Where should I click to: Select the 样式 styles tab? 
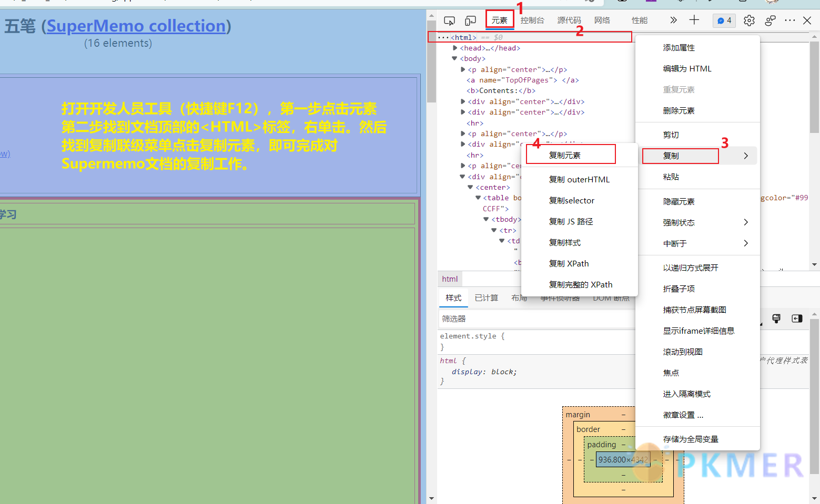pyautogui.click(x=453, y=298)
